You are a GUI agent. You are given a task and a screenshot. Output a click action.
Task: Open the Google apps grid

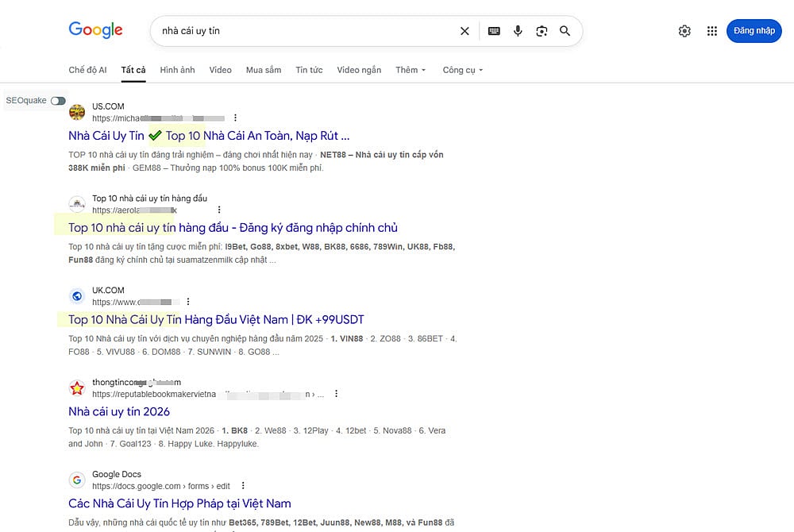click(712, 31)
